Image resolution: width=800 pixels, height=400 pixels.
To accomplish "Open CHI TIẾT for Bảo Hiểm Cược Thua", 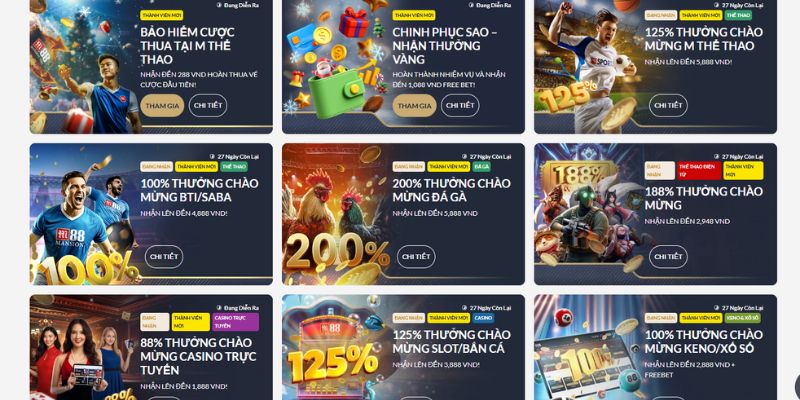I will click(208, 106).
